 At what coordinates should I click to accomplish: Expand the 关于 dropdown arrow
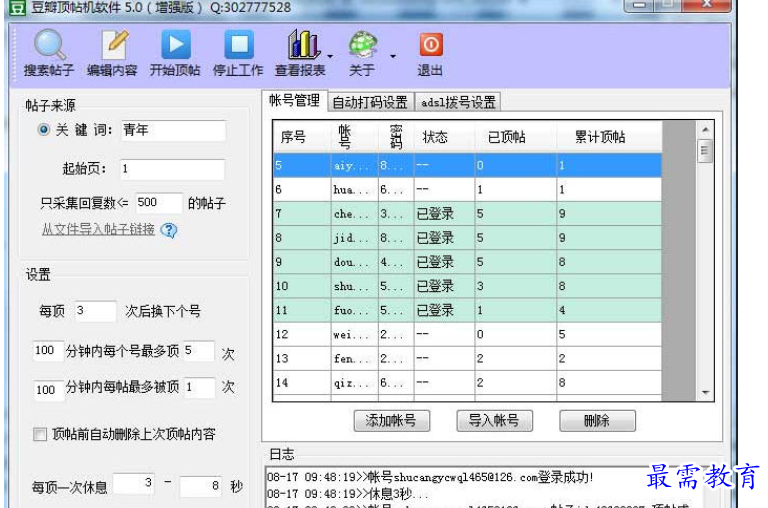pos(393,55)
